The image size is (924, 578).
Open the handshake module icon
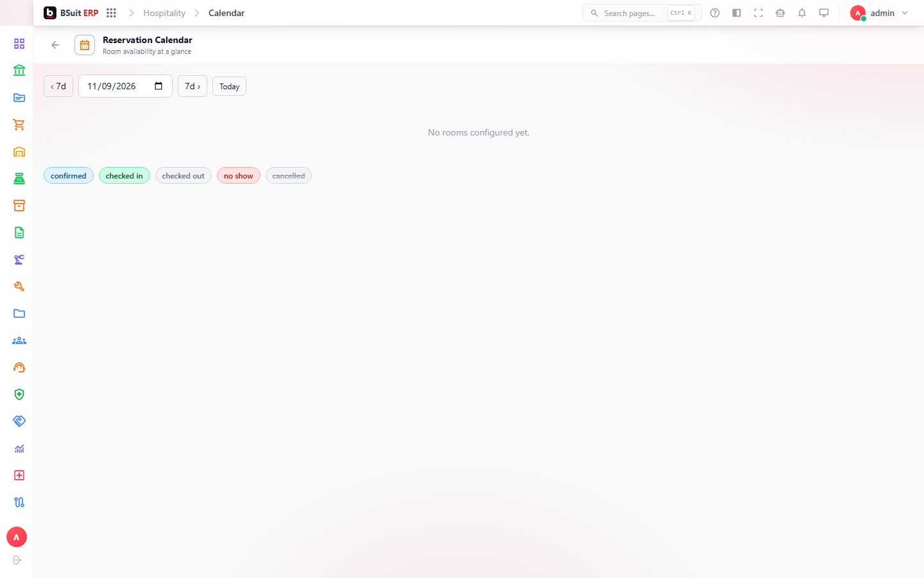(x=19, y=421)
